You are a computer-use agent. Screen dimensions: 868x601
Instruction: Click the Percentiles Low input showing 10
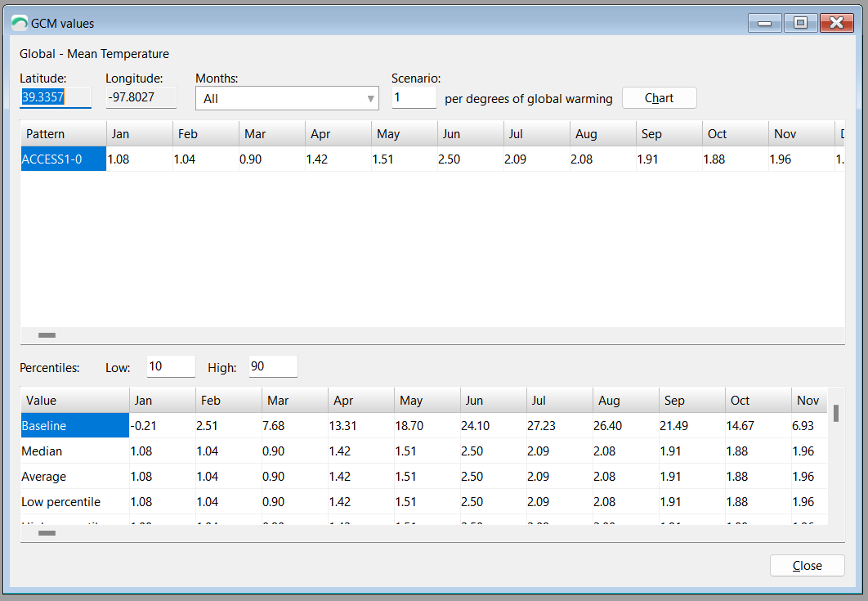point(171,366)
